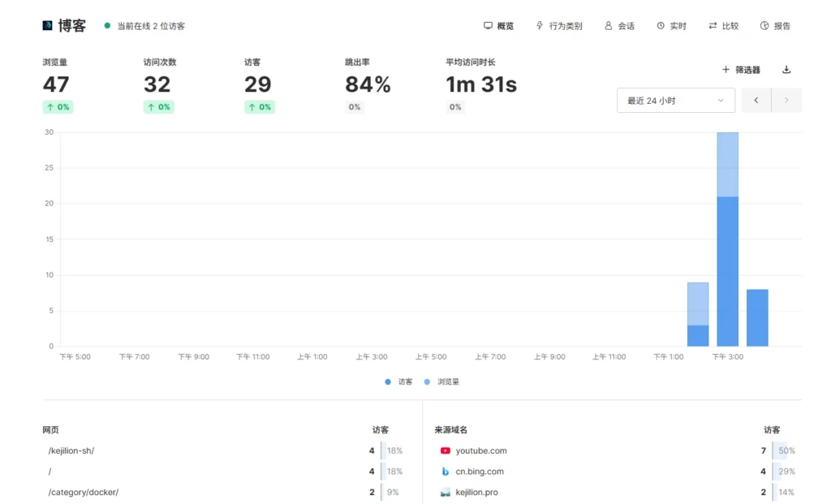Toggle 浏览量 series in chart legend
Image resolution: width=831 pixels, height=504 pixels.
(441, 381)
